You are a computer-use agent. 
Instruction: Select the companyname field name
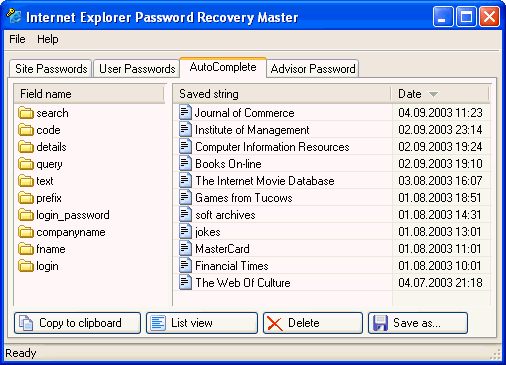point(71,232)
